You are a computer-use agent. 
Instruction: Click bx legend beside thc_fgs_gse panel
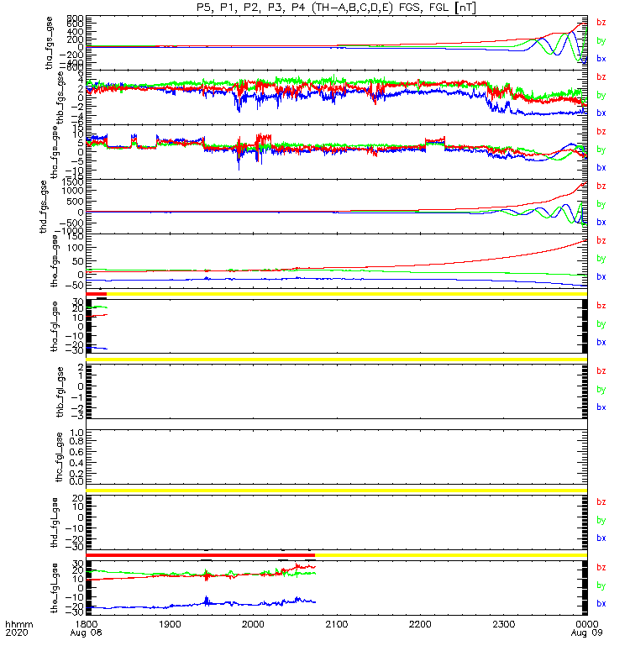(601, 167)
